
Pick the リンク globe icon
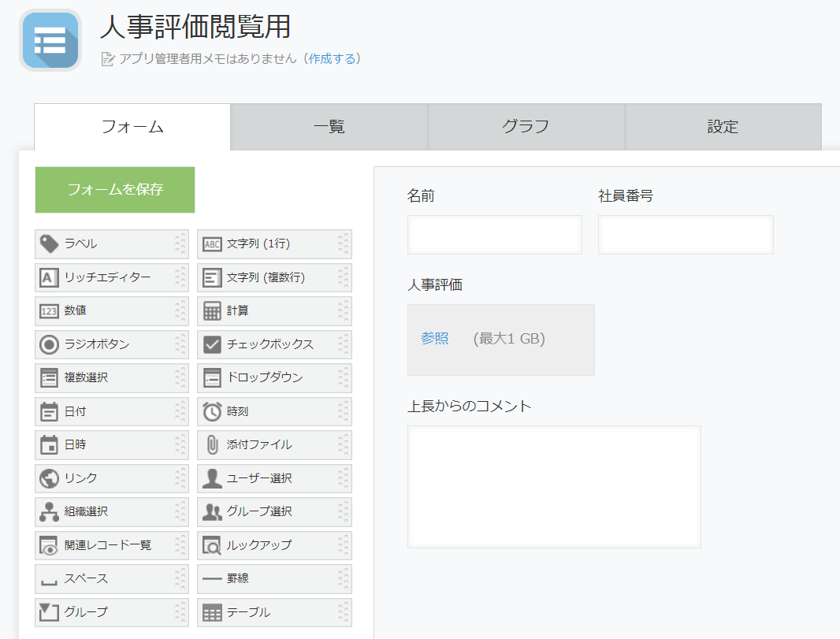coord(50,478)
